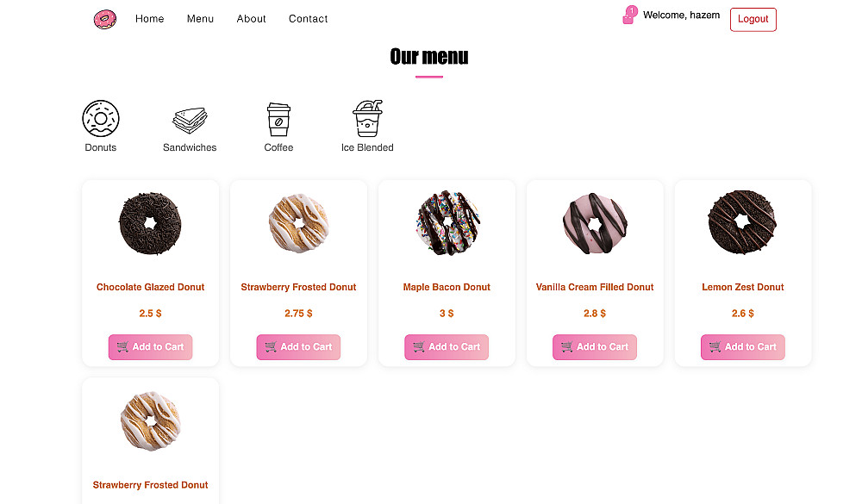Add the 2.75 $ Strawberry Frosted Donut to cart
Image resolution: width=862 pixels, height=504 pixels.
point(298,347)
